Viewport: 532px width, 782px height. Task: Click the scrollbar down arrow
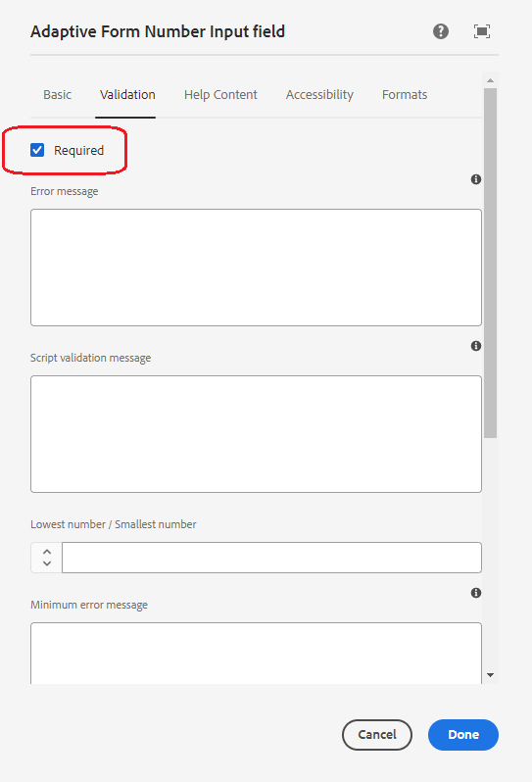pyautogui.click(x=490, y=675)
